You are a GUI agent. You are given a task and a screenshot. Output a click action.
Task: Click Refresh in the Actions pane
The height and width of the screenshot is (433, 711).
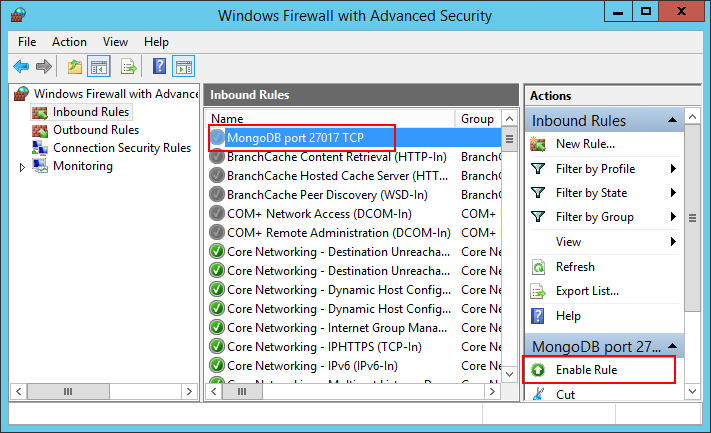pyautogui.click(x=575, y=267)
